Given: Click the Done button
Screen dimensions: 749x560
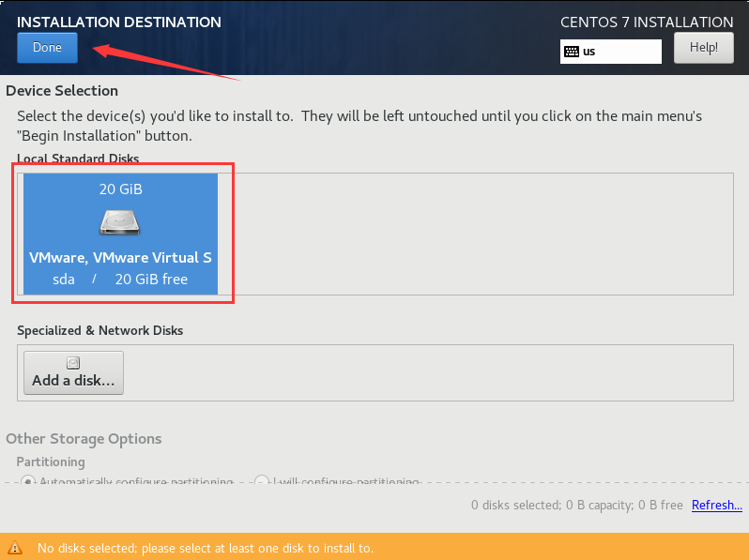Looking at the screenshot, I should pyautogui.click(x=47, y=47).
